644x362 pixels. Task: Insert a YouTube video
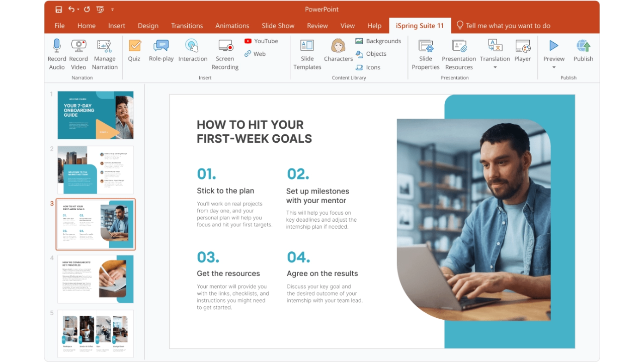click(x=261, y=41)
